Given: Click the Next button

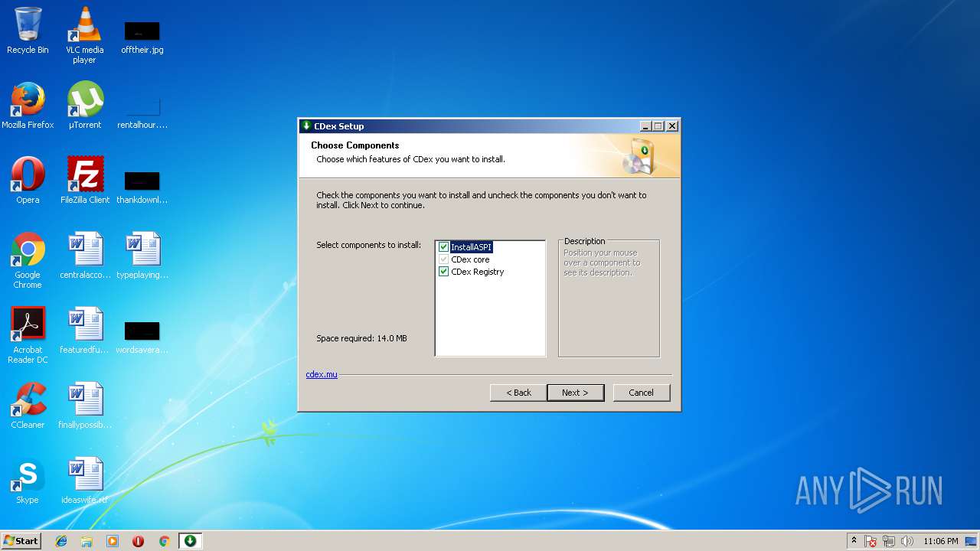Looking at the screenshot, I should click(x=575, y=393).
